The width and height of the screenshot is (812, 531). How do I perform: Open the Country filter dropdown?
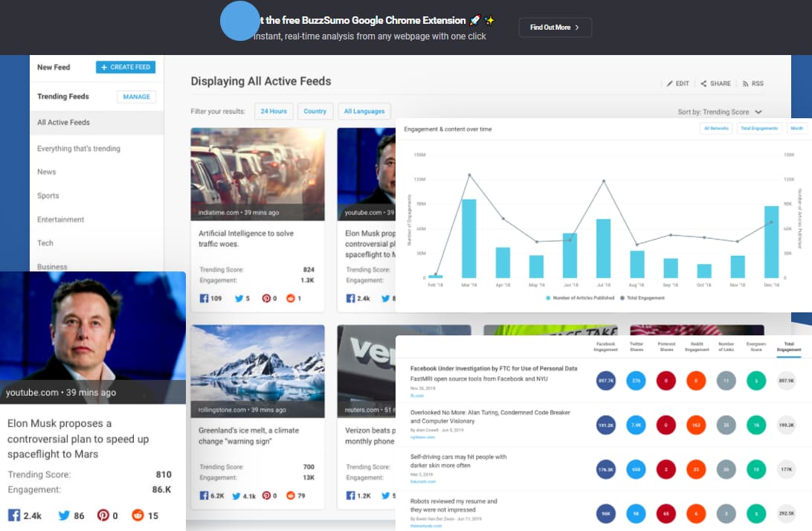pos(315,112)
